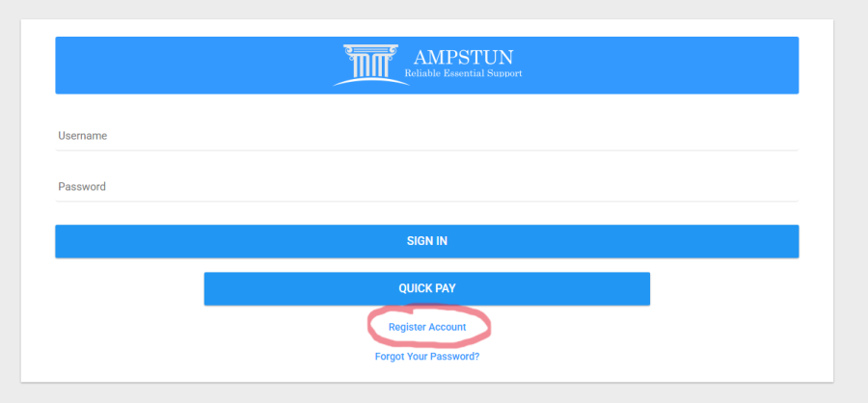Open QUICK PAY
This screenshot has width=868, height=403.
click(426, 288)
